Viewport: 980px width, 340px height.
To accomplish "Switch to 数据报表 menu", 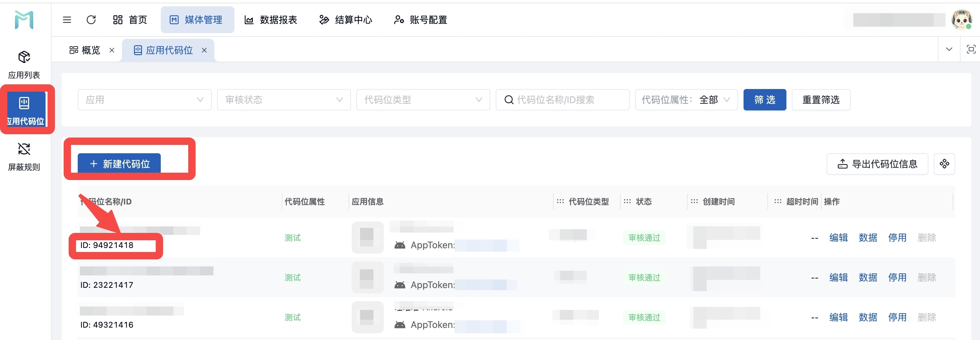I will pos(271,20).
